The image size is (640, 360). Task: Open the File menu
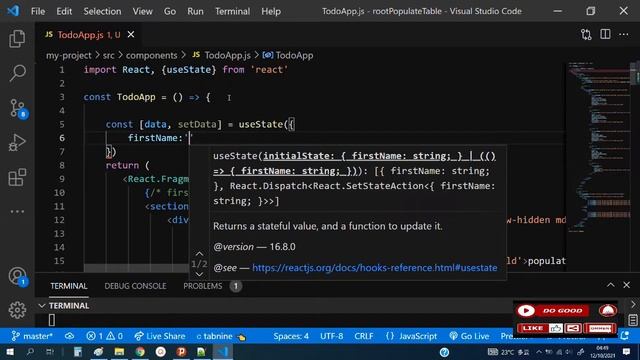point(38,11)
